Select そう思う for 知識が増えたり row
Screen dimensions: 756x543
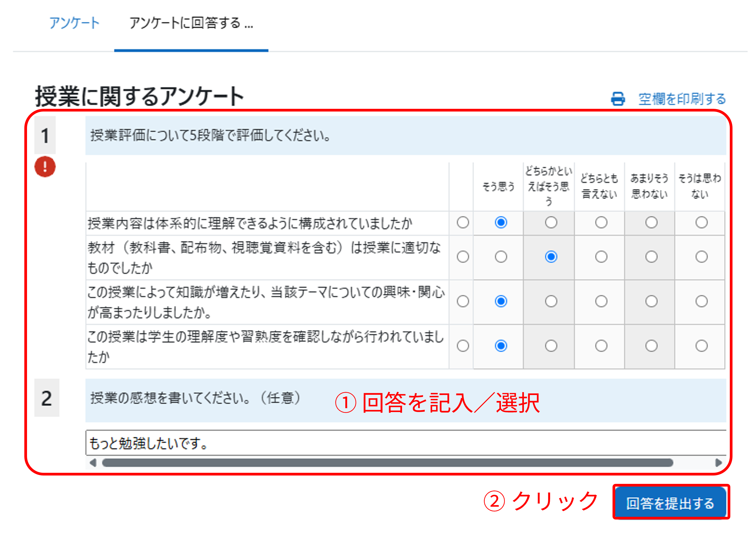501,301
